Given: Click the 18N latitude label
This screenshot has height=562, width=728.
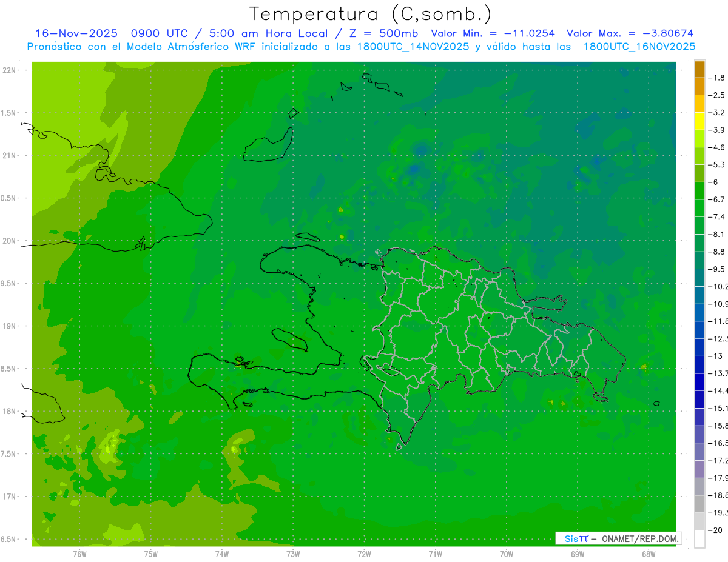Looking at the screenshot, I should pyautogui.click(x=10, y=412).
